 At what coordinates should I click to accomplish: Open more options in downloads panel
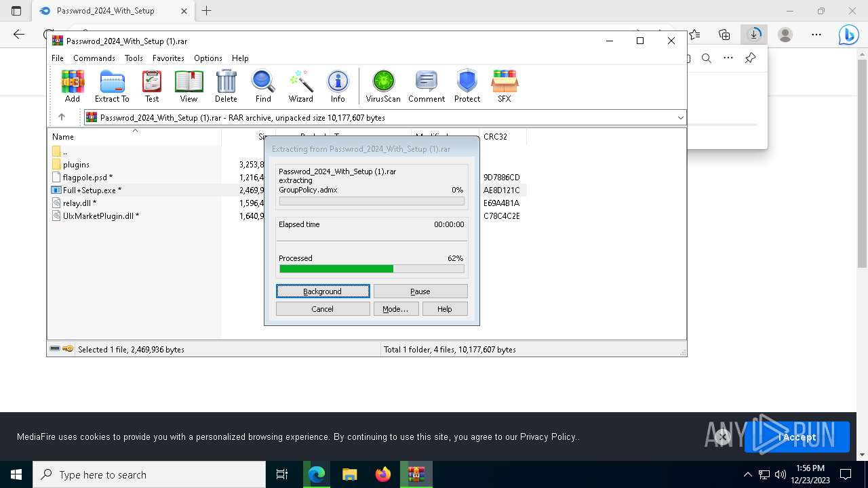728,58
